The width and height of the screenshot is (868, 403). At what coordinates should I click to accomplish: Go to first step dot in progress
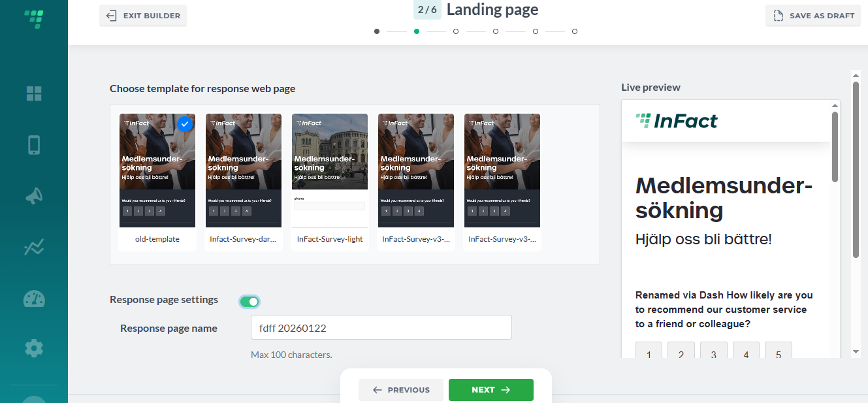[377, 31]
